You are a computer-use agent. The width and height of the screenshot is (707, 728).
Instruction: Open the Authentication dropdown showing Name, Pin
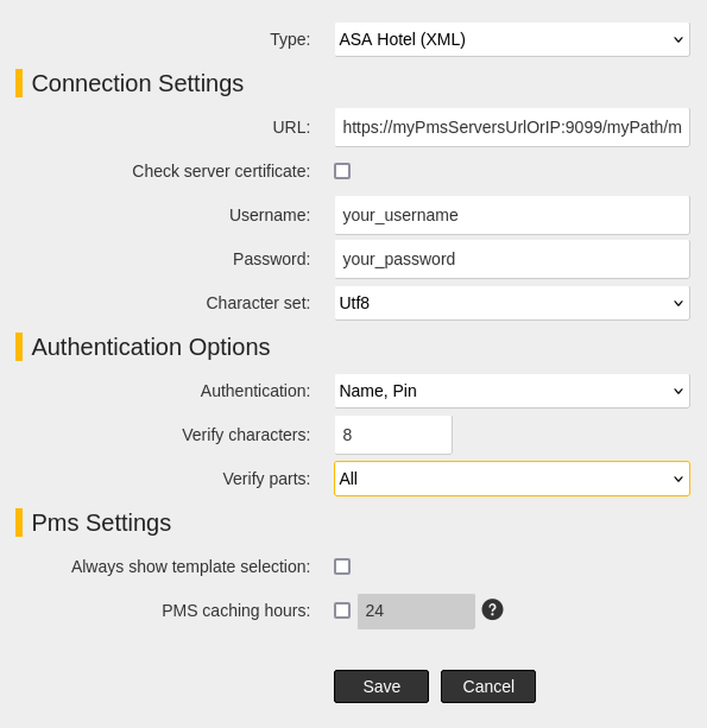point(512,391)
